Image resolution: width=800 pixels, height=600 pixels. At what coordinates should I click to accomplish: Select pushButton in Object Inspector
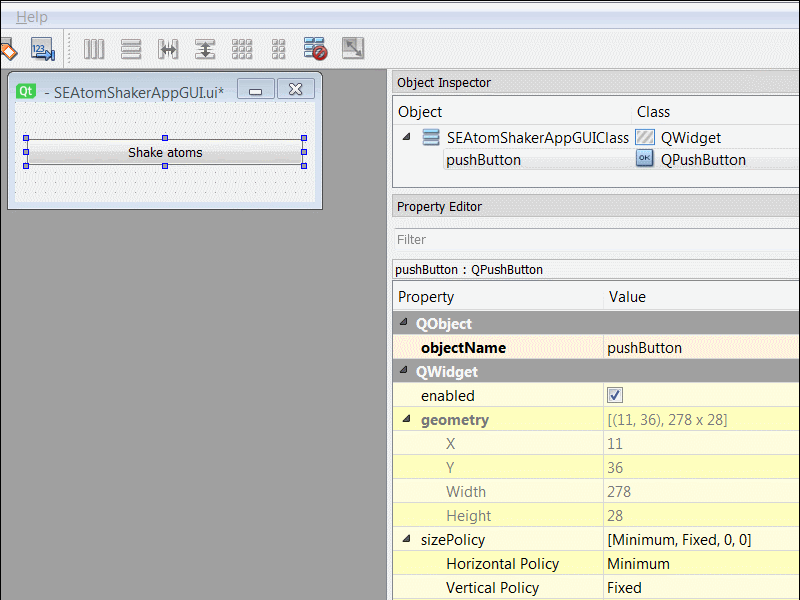(483, 160)
